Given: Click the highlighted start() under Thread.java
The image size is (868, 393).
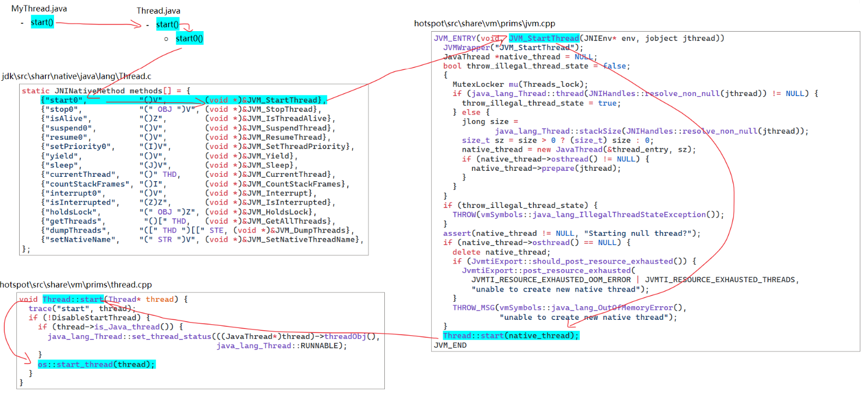Looking at the screenshot, I should tap(167, 25).
